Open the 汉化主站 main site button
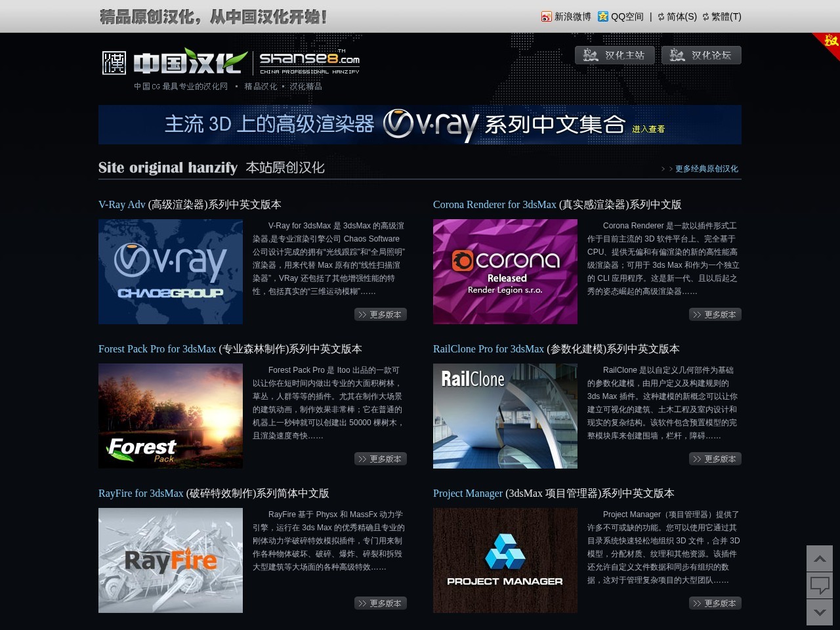Viewport: 840px width, 630px height. [x=615, y=55]
